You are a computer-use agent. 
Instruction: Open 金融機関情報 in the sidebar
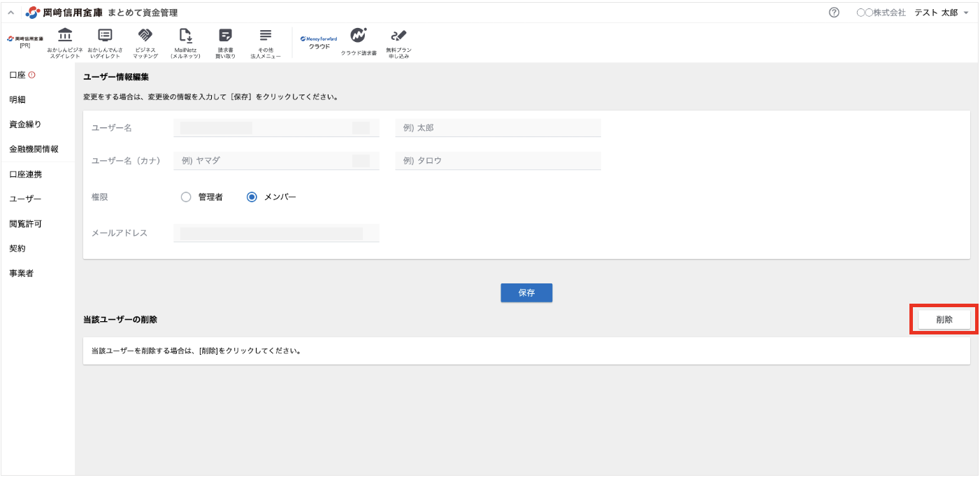(34, 149)
